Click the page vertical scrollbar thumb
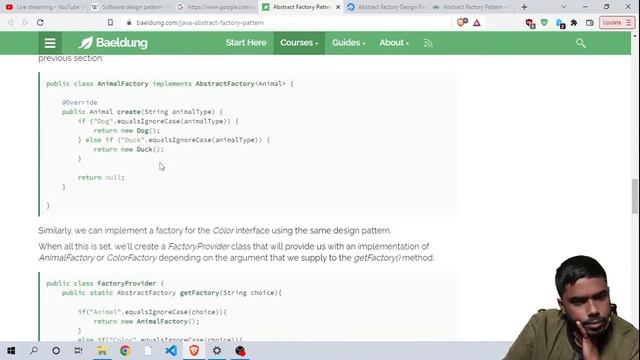The width and height of the screenshot is (640, 360). tap(635, 196)
